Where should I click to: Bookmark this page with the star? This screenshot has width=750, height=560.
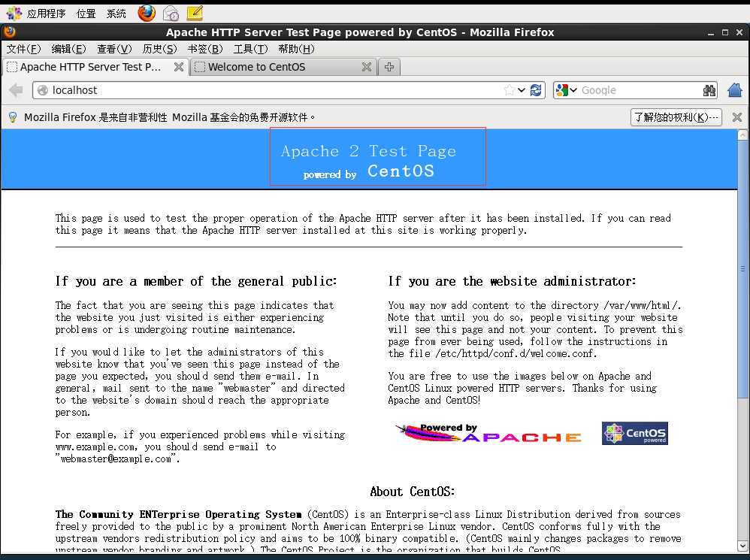click(x=510, y=90)
